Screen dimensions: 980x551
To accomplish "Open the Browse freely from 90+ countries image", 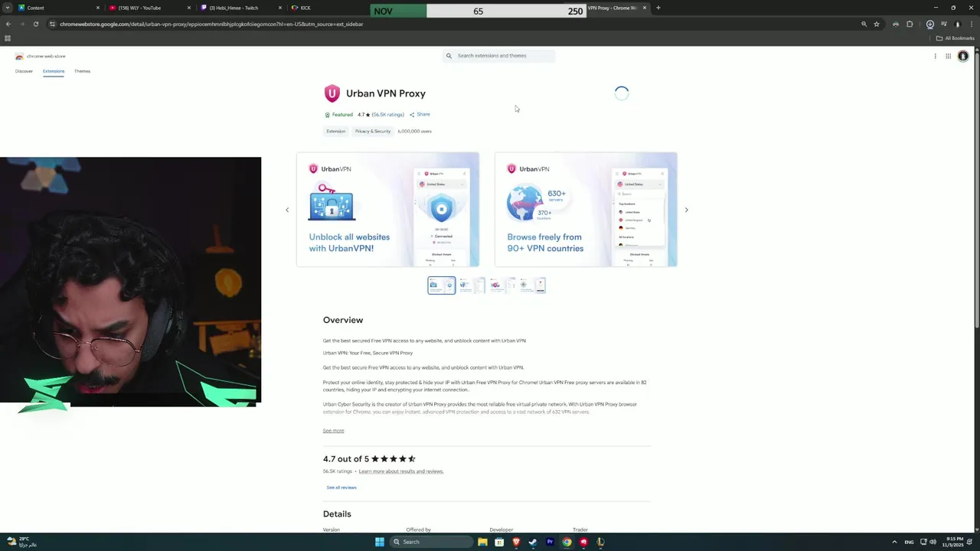I will click(586, 210).
